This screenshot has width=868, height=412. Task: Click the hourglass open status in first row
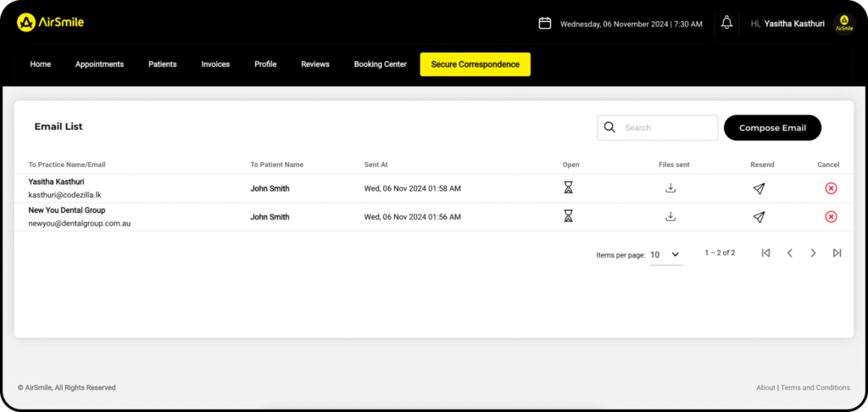(568, 188)
